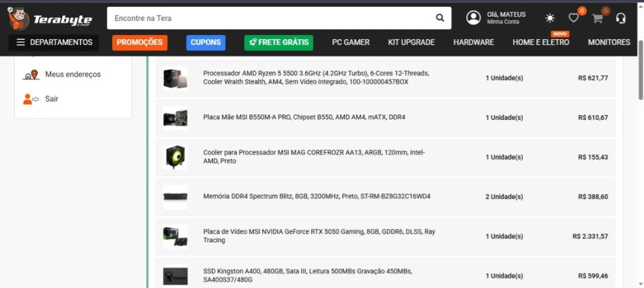Open the MSI B550M-A PRO motherboard thumbnail
This screenshot has width=644, height=288.
click(x=175, y=118)
